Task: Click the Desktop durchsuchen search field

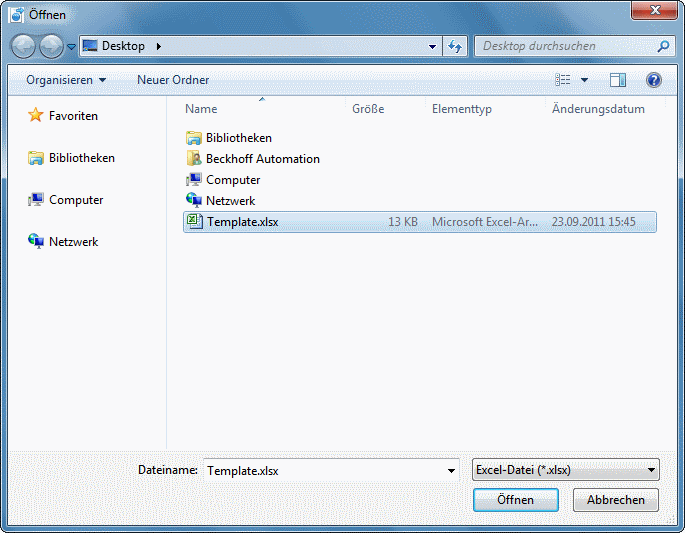Action: tap(565, 46)
